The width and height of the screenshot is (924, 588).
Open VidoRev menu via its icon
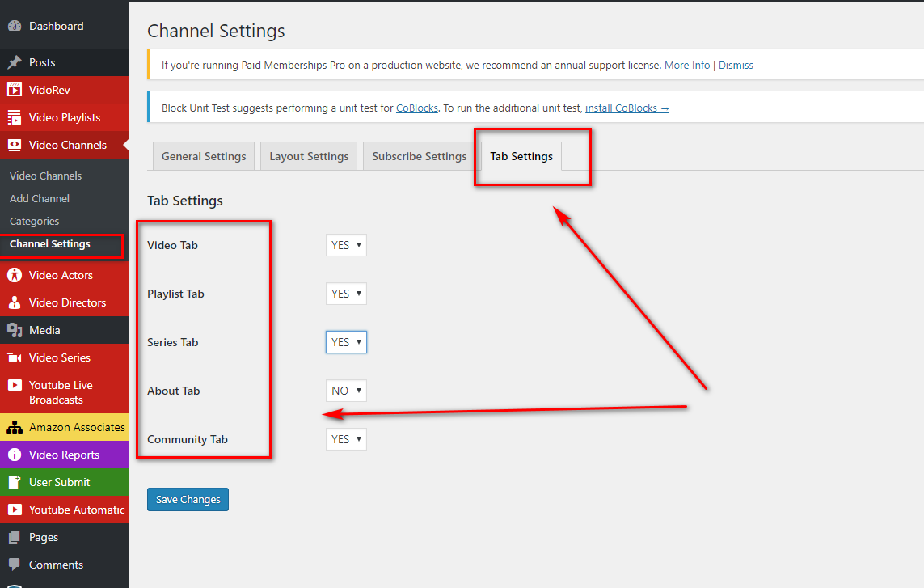[x=15, y=90]
